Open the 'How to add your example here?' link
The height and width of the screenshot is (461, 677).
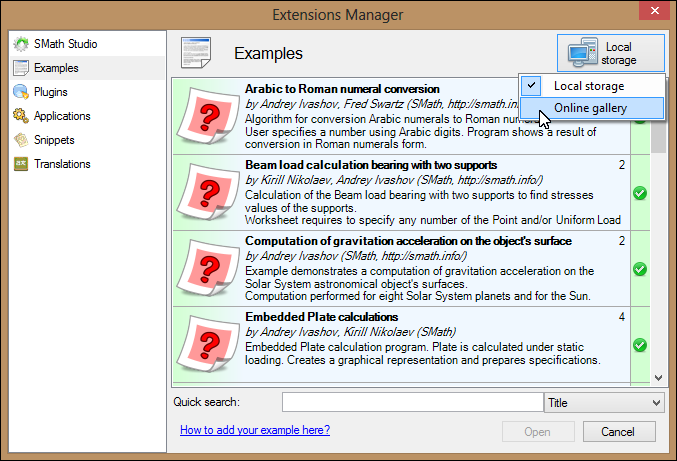255,430
